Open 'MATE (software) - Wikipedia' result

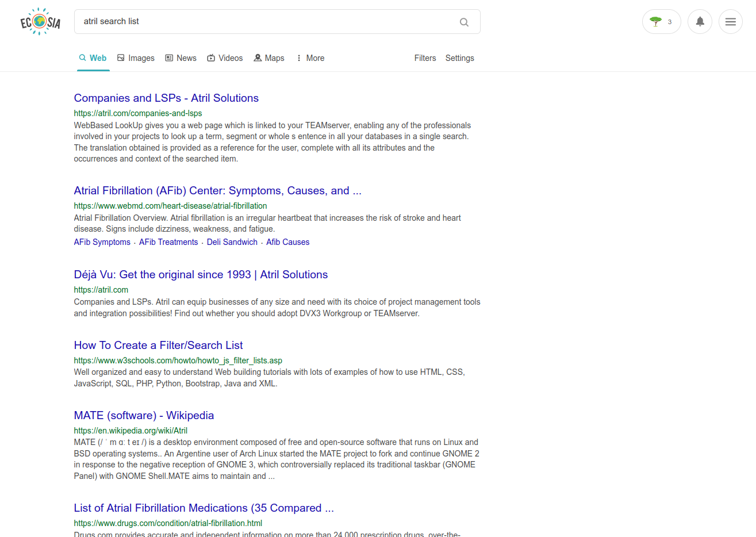(144, 416)
